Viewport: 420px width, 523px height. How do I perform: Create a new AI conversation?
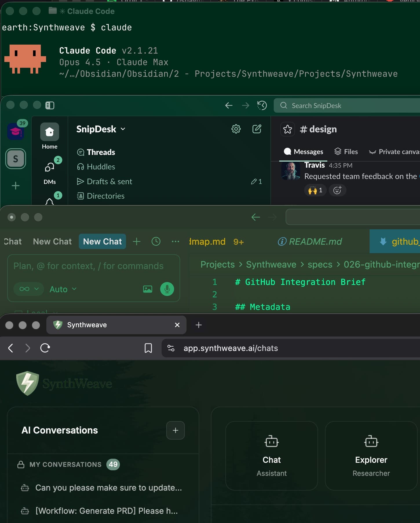tap(175, 430)
